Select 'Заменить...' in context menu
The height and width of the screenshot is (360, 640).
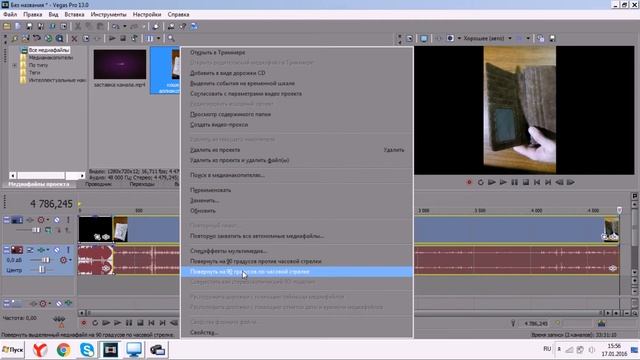click(297, 200)
